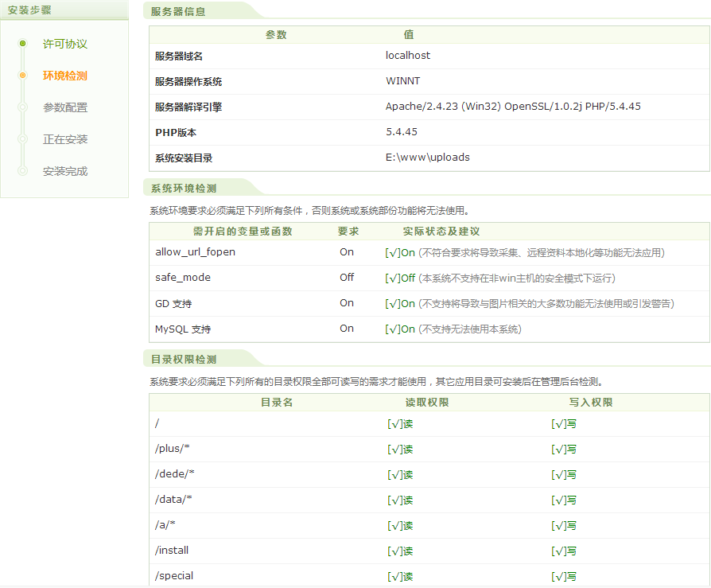The height and width of the screenshot is (588, 711).
Task: Click the /plus/* directory name
Action: (x=172, y=449)
